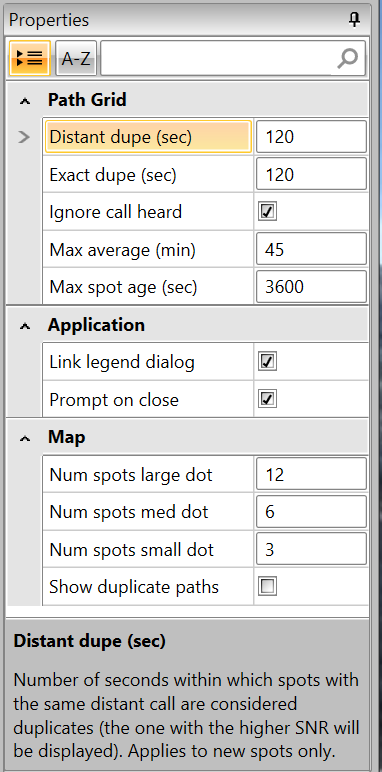Sort properties alphabetically with the A-Z button
The height and width of the screenshot is (772, 382).
76,58
